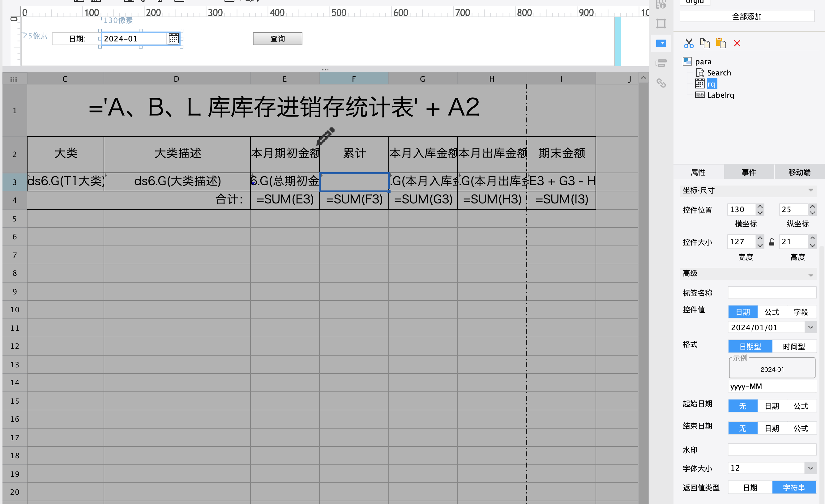Set 结束日期 to 日期
The height and width of the screenshot is (504, 825).
pos(772,428)
